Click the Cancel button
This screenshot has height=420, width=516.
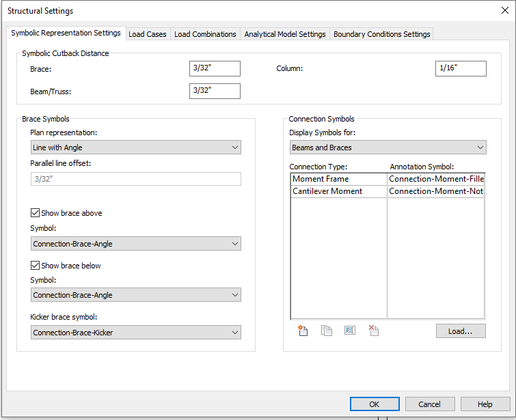coord(430,404)
